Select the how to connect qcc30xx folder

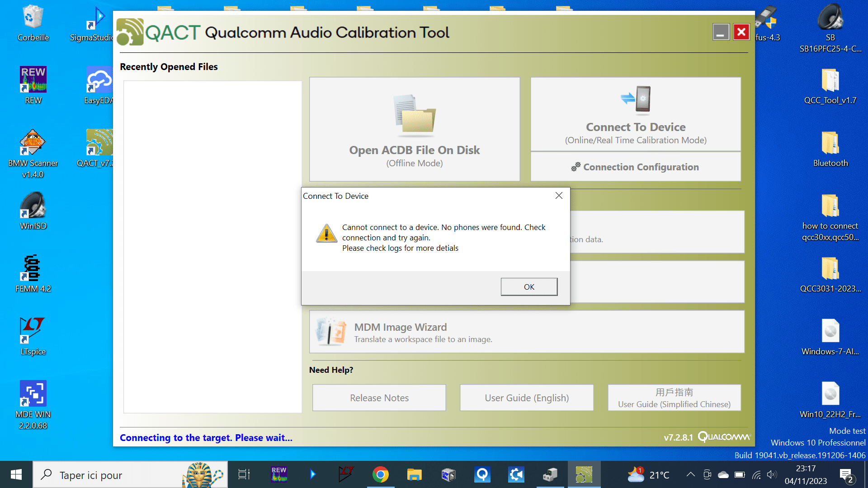[x=830, y=217]
